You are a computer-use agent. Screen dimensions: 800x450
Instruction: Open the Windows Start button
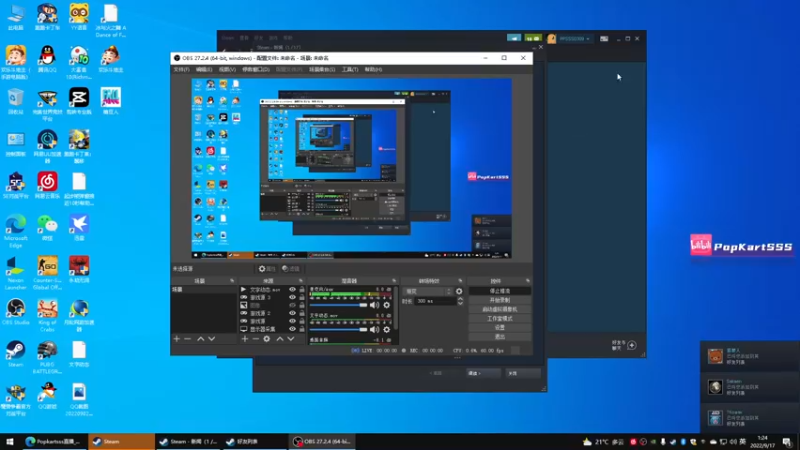click(10, 442)
